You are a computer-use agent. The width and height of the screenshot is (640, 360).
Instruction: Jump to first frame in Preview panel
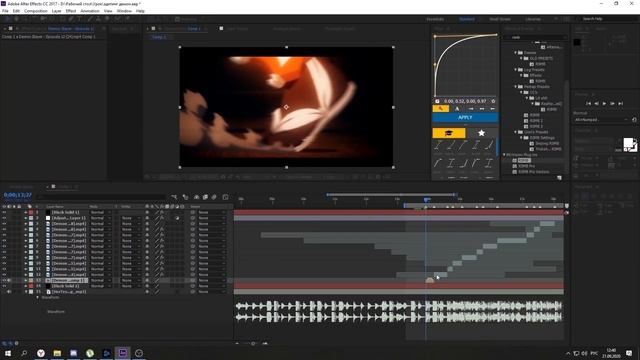click(589, 104)
